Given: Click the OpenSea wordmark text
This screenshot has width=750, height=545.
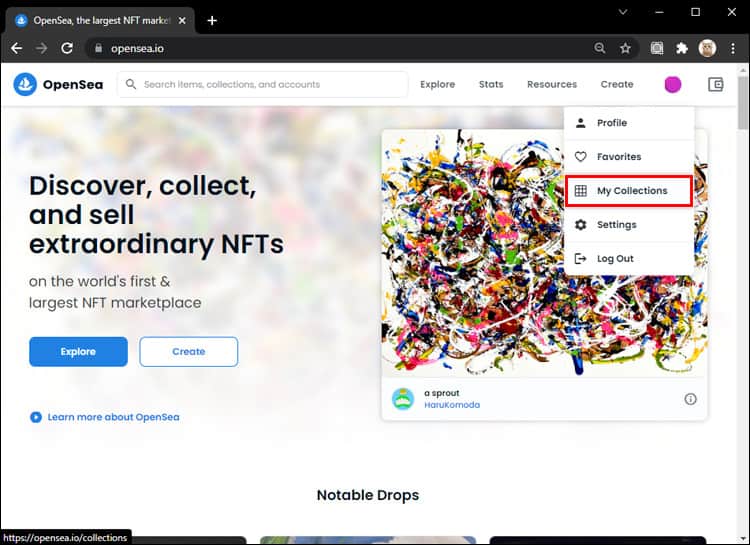Looking at the screenshot, I should click(x=73, y=85).
